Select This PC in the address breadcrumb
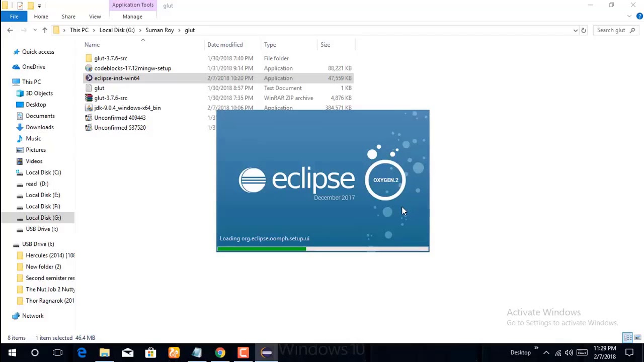The height and width of the screenshot is (362, 644). [x=79, y=30]
